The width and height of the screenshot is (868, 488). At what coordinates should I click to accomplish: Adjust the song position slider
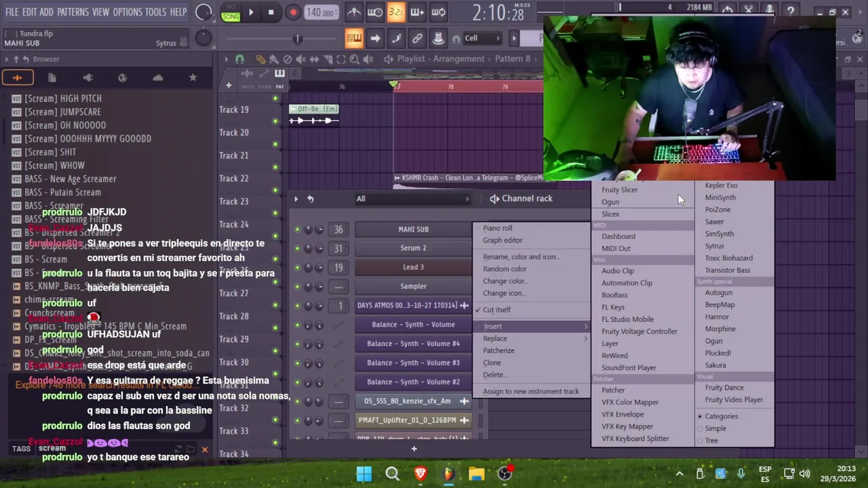click(297, 39)
